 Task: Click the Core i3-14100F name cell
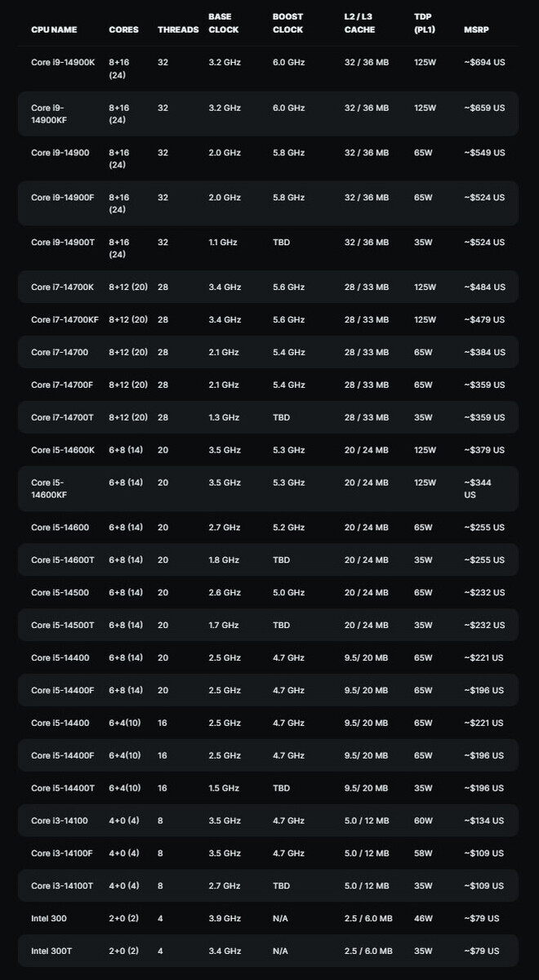pyautogui.click(x=61, y=853)
